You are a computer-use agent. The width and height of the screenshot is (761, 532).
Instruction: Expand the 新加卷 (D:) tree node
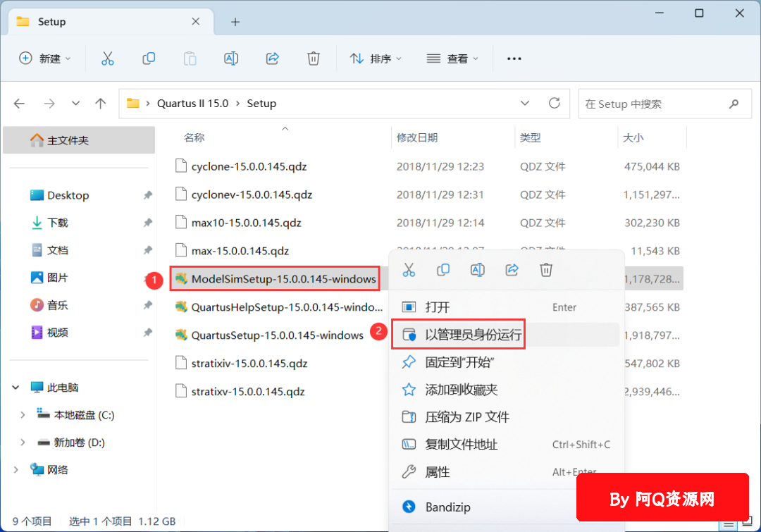click(x=23, y=443)
